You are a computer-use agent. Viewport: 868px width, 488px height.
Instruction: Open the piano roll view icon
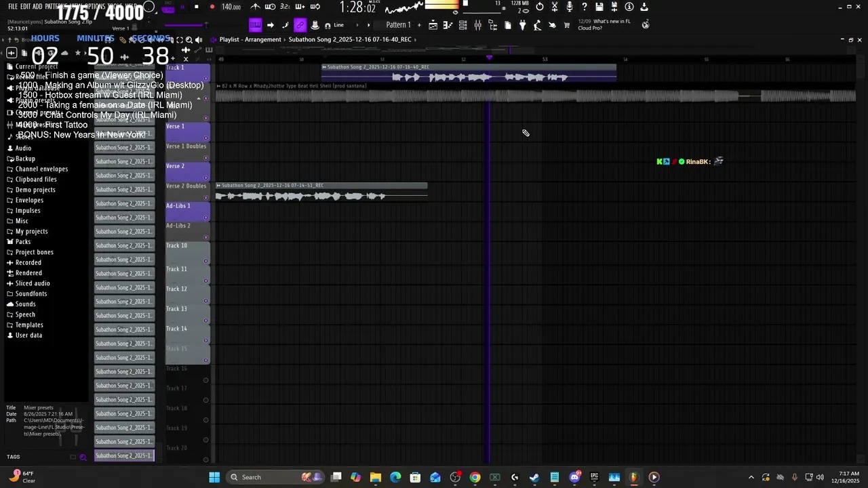(x=448, y=25)
